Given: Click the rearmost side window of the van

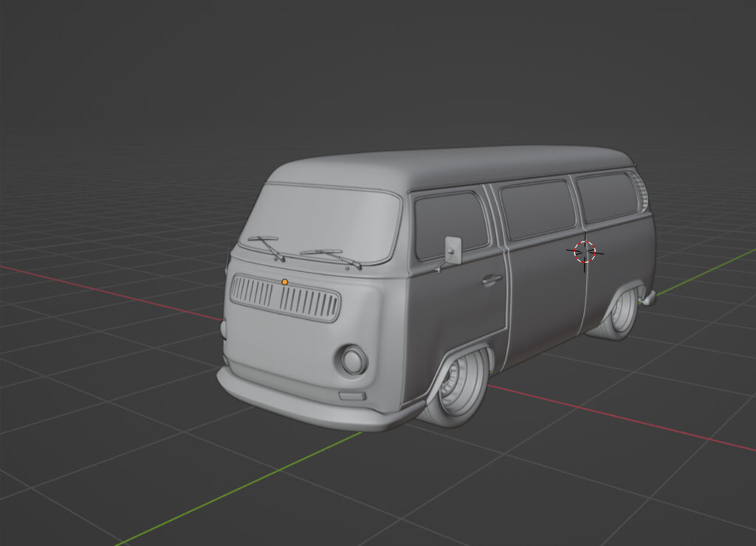Looking at the screenshot, I should pyautogui.click(x=607, y=197).
